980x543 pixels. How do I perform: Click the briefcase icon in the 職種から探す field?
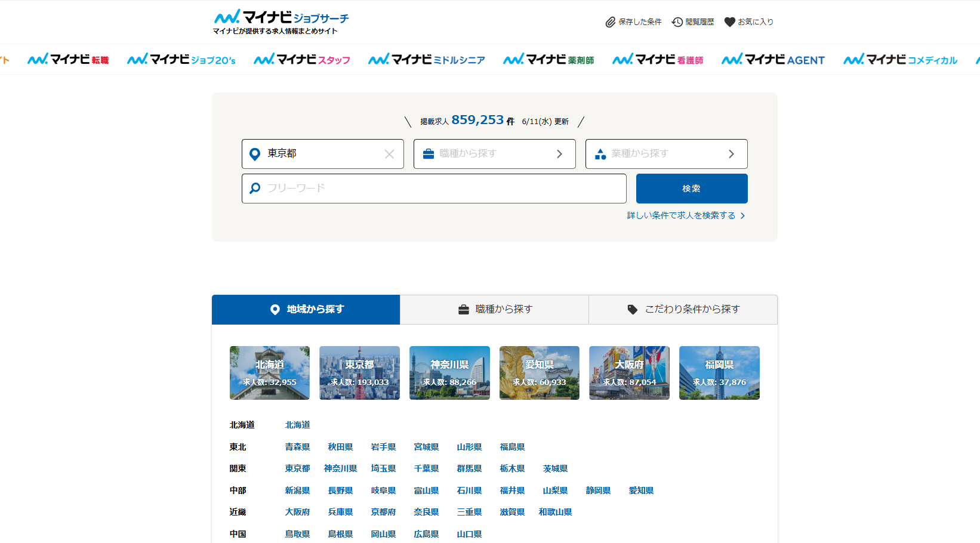(x=427, y=153)
